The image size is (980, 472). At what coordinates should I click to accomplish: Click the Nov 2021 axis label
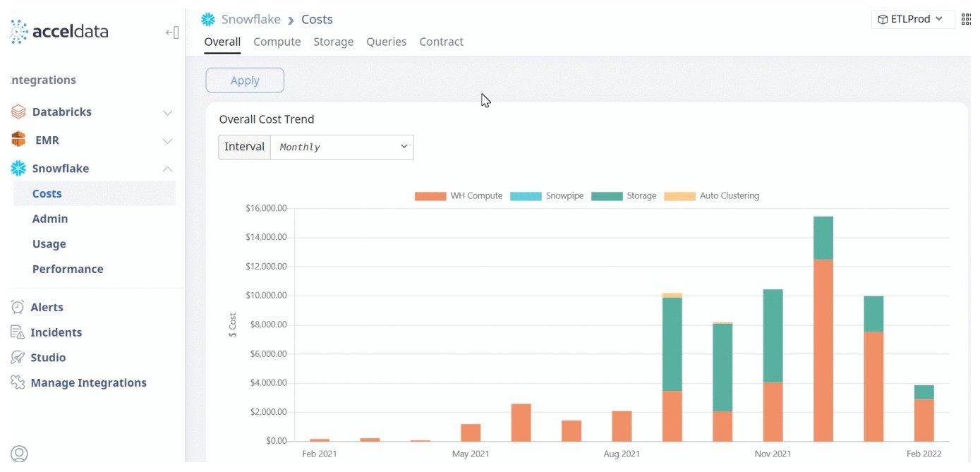[773, 454]
